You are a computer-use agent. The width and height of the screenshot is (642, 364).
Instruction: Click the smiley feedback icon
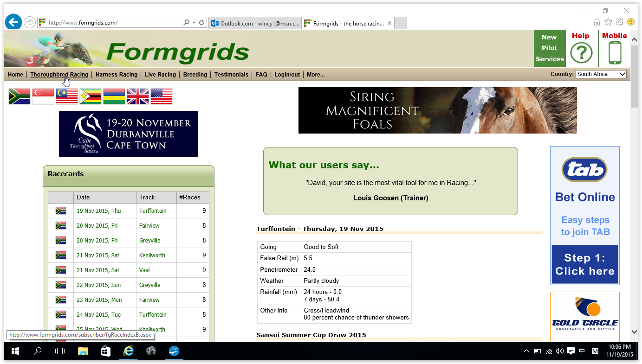631,22
